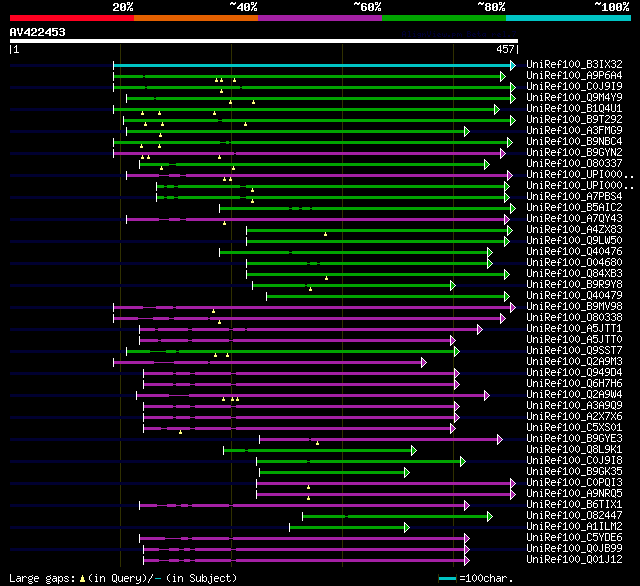
Task: Select the UniRef100_O82447 label
Action: tap(574, 516)
